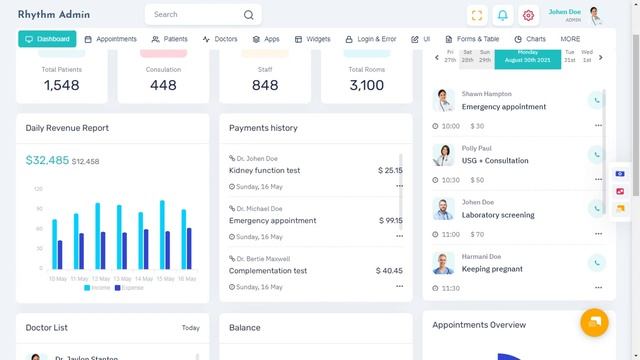Open the Apps menu

click(266, 39)
